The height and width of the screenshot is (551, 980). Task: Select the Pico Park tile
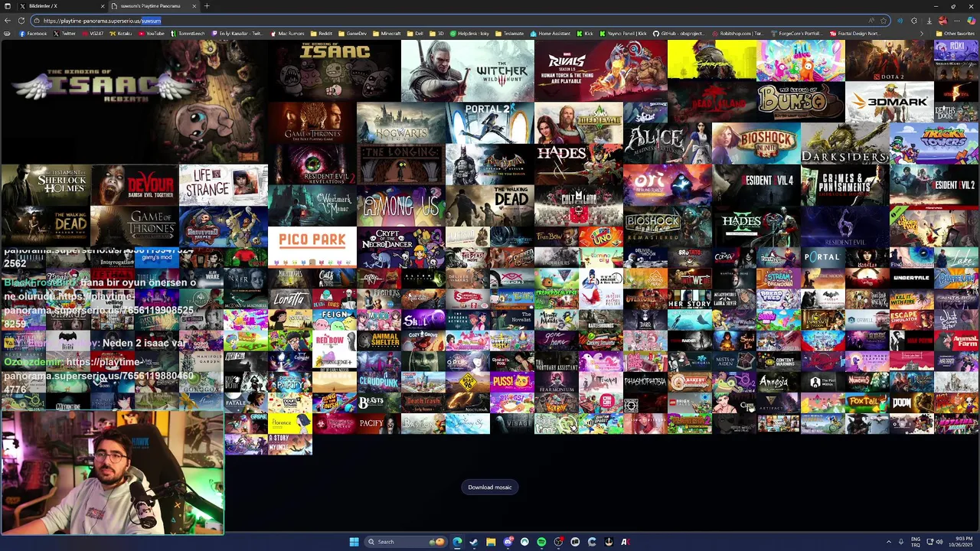click(x=312, y=246)
